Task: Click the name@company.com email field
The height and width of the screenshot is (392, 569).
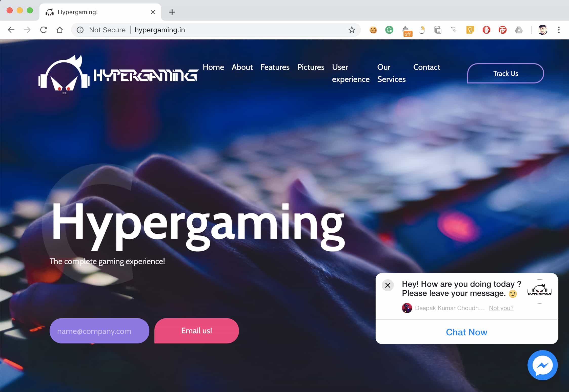Action: [99, 331]
